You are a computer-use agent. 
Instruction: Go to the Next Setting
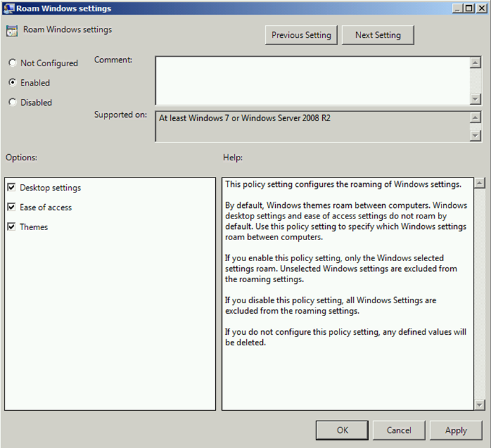point(378,35)
